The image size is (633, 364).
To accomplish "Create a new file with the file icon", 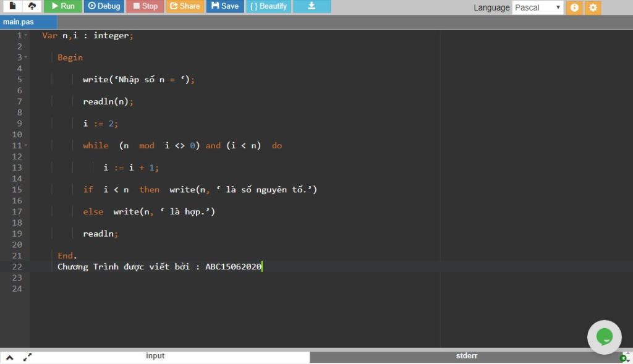I will pyautogui.click(x=12, y=6).
